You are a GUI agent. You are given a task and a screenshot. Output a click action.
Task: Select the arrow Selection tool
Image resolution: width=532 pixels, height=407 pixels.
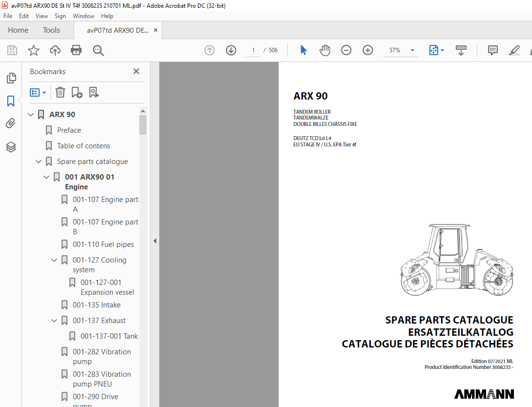(303, 50)
